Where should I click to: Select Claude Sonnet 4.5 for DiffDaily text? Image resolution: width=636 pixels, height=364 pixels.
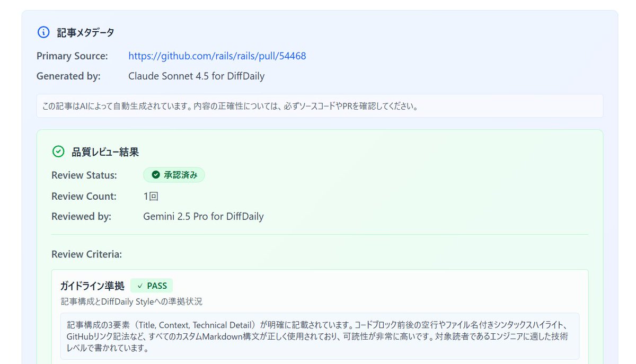pyautogui.click(x=197, y=76)
